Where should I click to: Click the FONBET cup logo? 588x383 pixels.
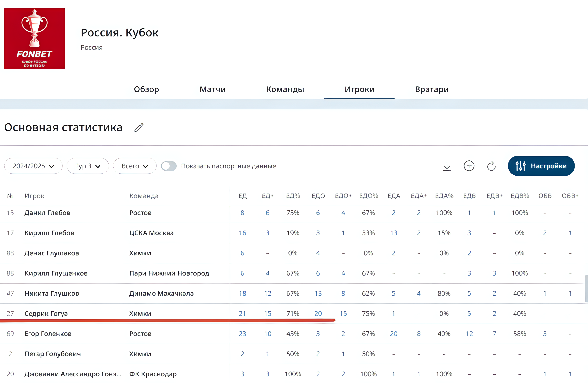pyautogui.click(x=34, y=39)
